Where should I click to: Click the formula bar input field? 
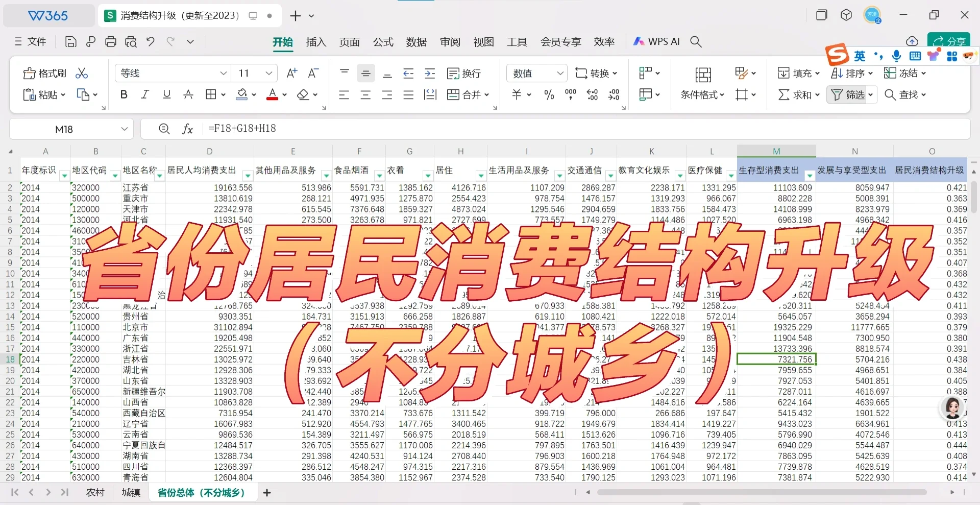coord(587,129)
